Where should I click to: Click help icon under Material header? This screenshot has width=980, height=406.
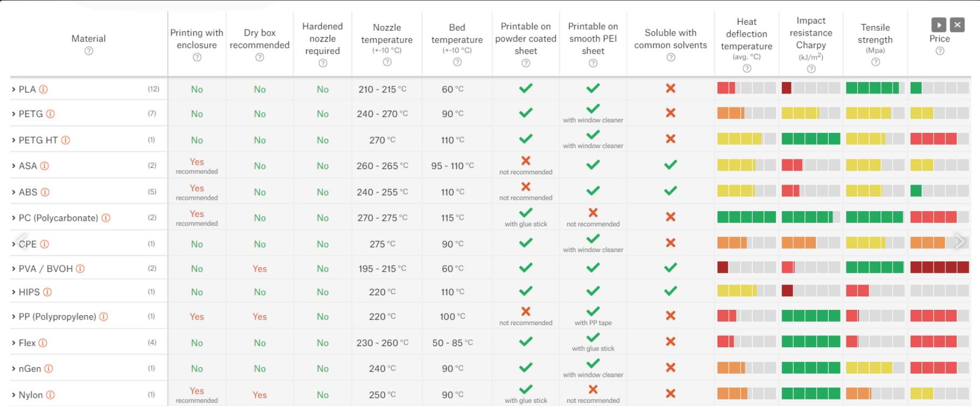pyautogui.click(x=89, y=51)
